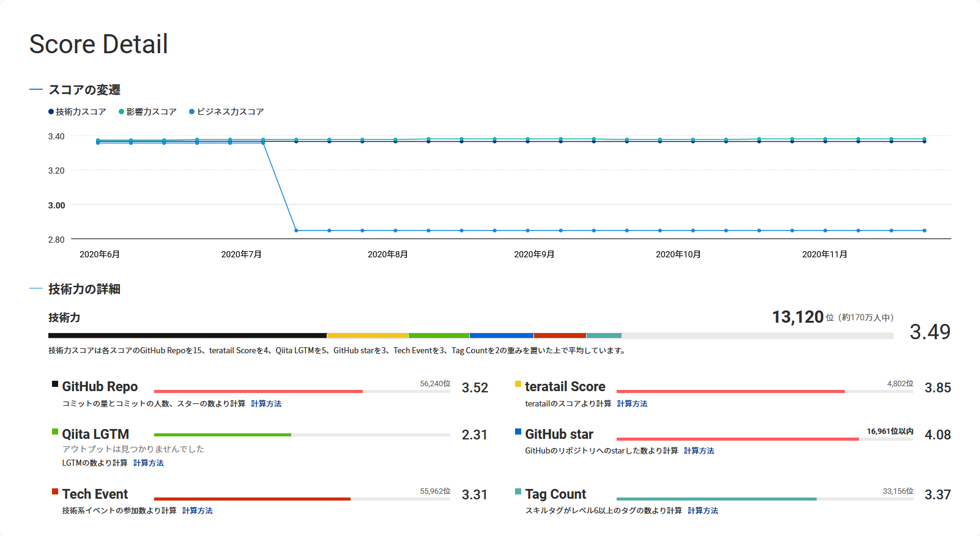Click the blue GitHub star square icon
The height and width of the screenshot is (536, 980).
518,432
